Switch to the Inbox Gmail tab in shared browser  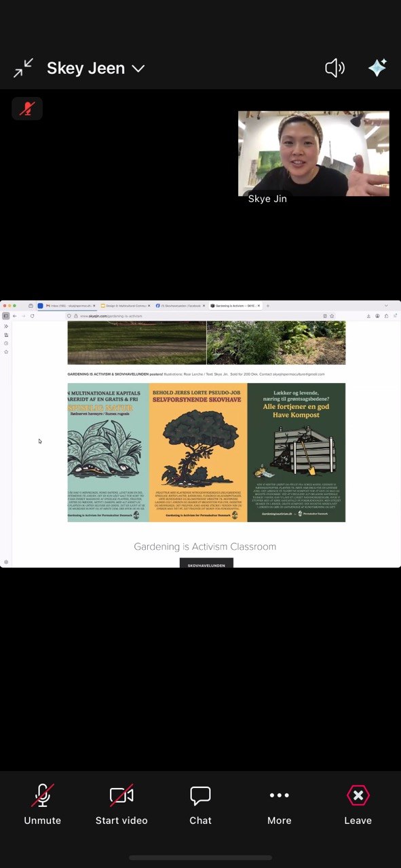click(x=70, y=306)
